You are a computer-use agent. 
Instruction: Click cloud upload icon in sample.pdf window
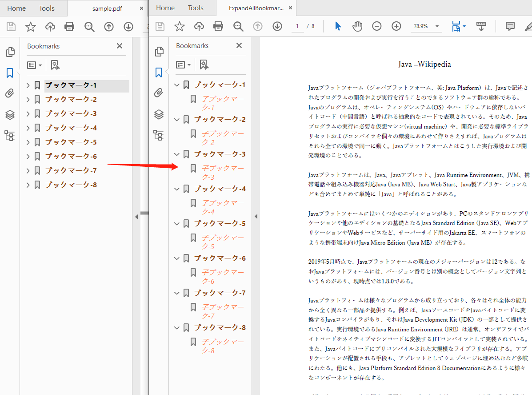pos(50,27)
